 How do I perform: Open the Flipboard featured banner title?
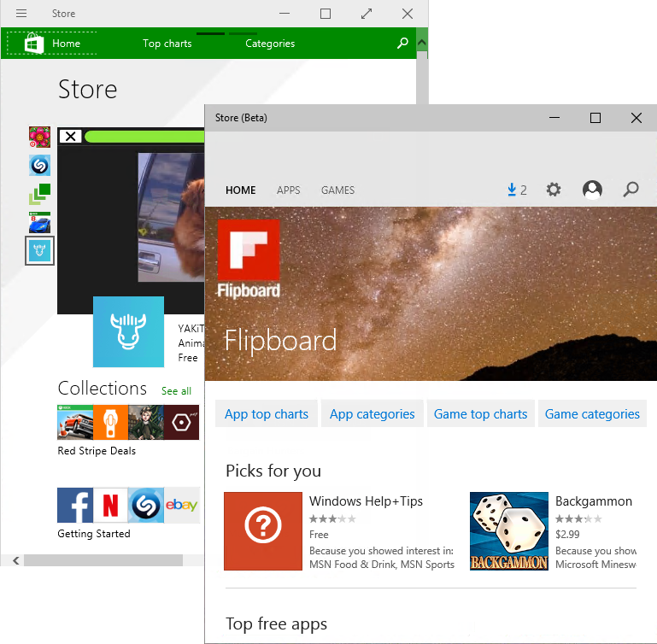pos(280,340)
